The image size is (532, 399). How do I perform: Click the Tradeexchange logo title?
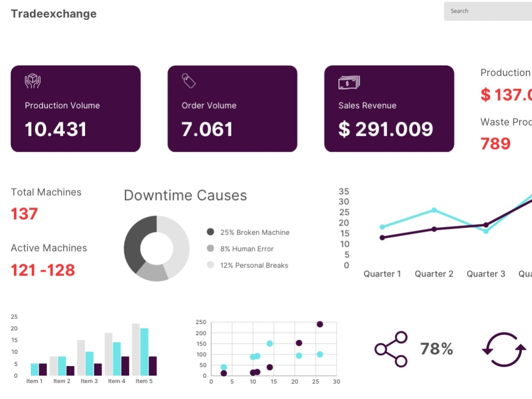click(54, 14)
